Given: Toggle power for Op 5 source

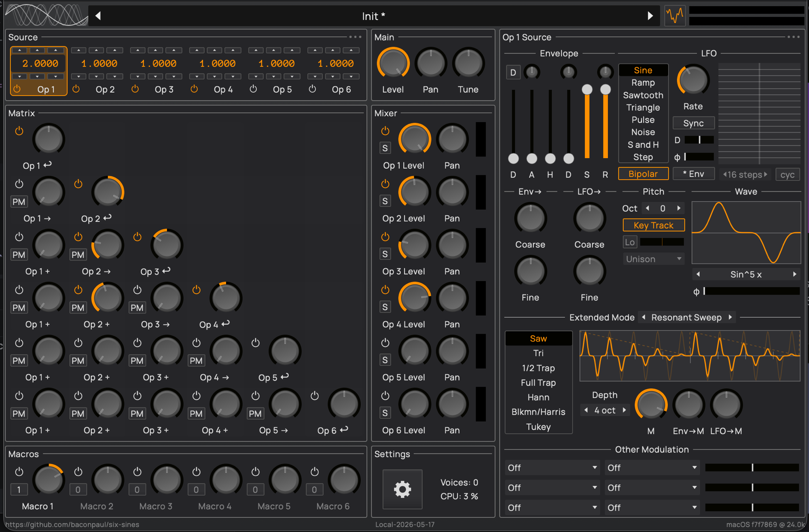Looking at the screenshot, I should [253, 89].
